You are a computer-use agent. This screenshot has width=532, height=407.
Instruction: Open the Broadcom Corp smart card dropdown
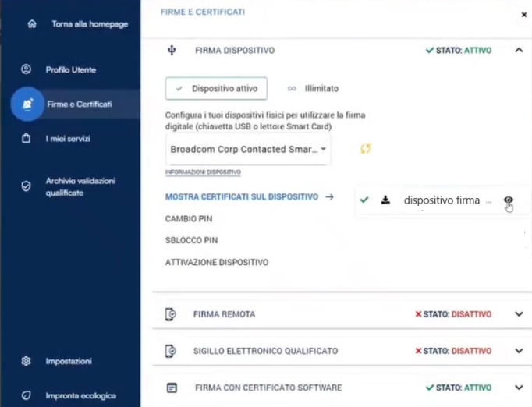248,148
